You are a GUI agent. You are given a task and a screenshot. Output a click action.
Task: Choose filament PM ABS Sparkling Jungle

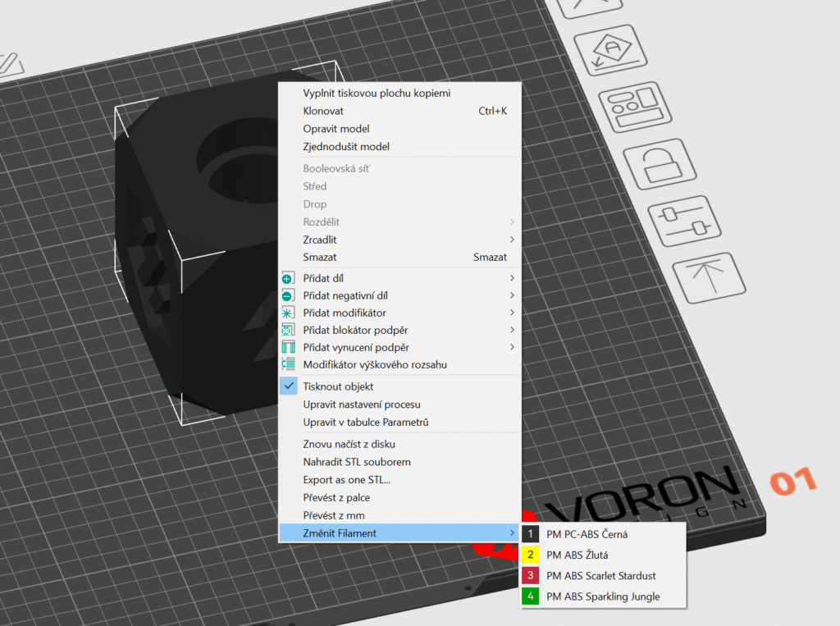pos(603,596)
